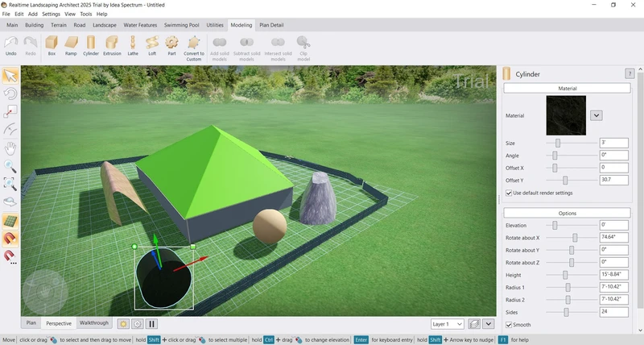Click the black marble material thumbnail
This screenshot has height=345, width=644.
pos(566,115)
